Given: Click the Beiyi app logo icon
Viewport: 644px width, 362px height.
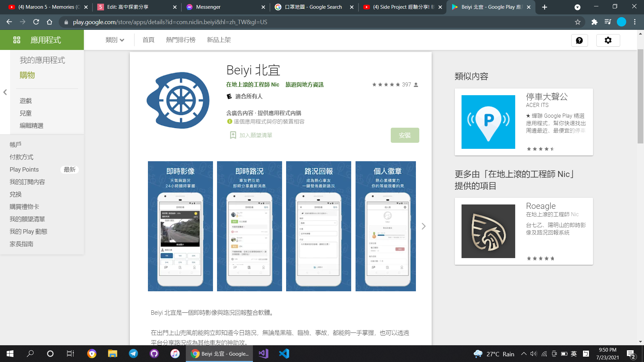Looking at the screenshot, I should [x=178, y=100].
